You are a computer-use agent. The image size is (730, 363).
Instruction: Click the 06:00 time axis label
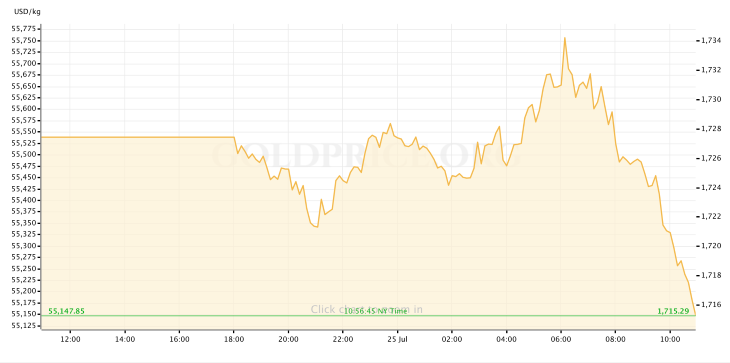tap(561, 339)
